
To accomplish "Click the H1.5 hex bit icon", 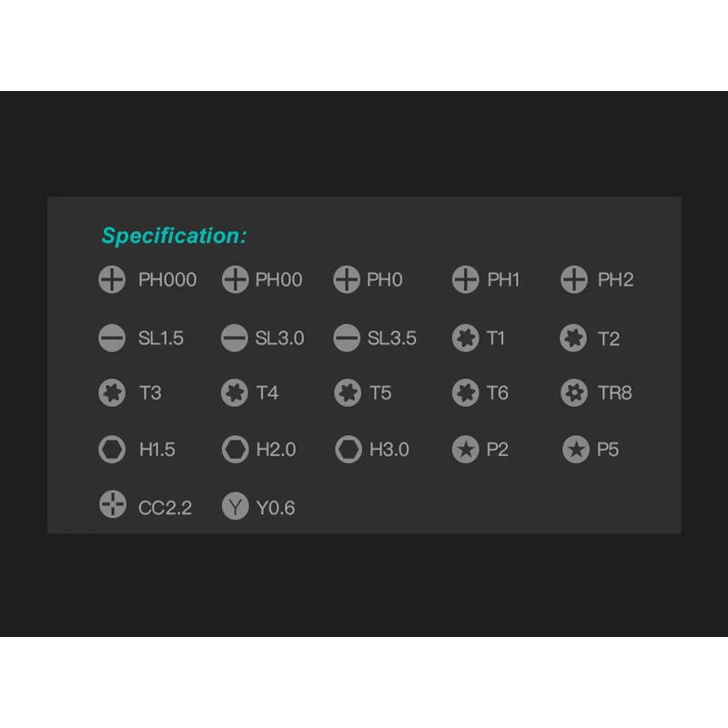I will [x=112, y=449].
